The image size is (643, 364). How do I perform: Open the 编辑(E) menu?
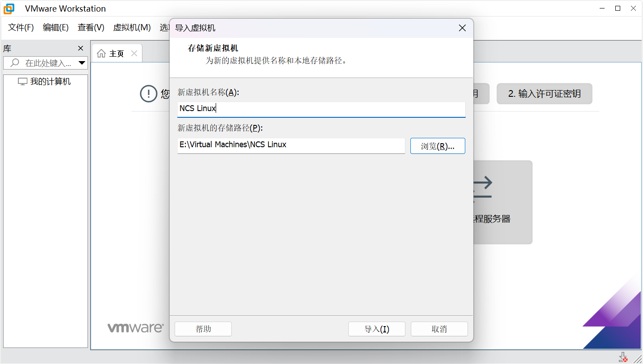pos(56,28)
